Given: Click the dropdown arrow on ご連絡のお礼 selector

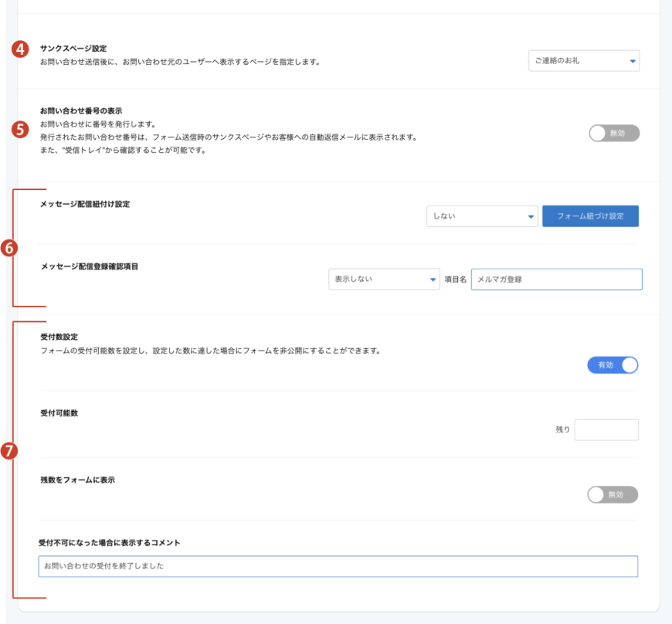Looking at the screenshot, I should click(x=631, y=61).
